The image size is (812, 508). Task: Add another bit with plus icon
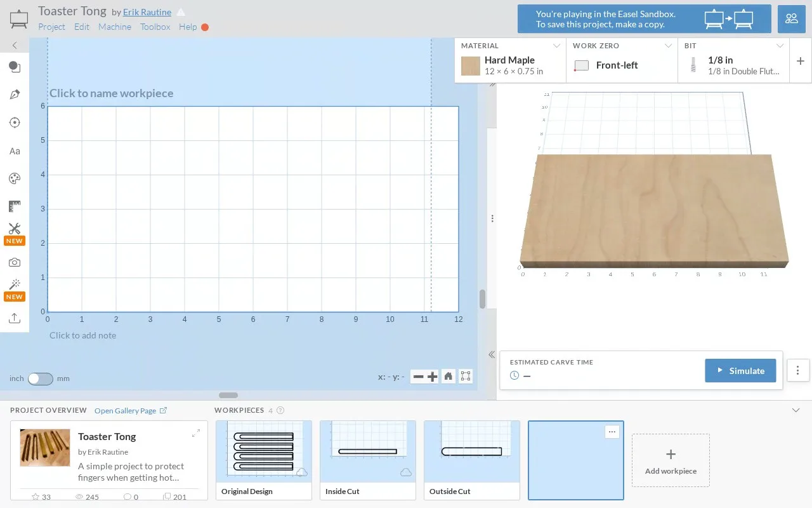point(801,61)
